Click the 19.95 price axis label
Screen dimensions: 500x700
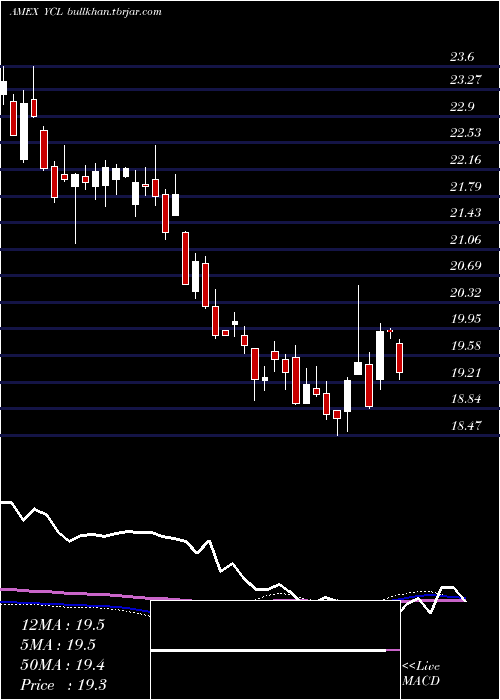[x=466, y=319]
